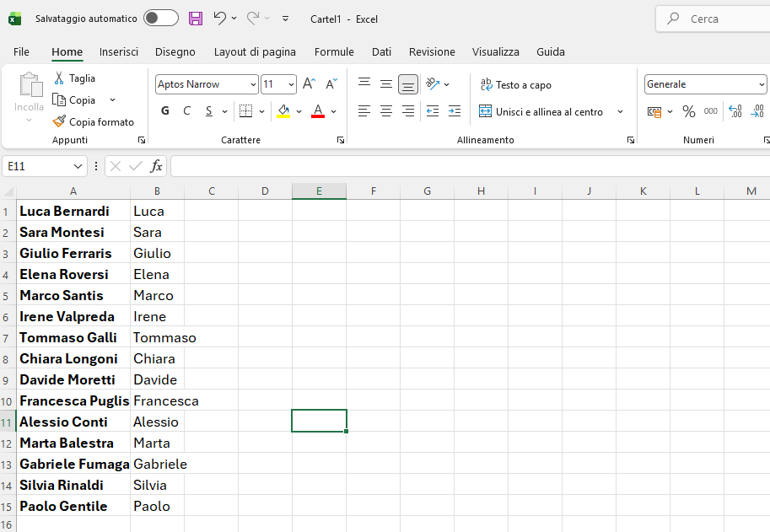This screenshot has height=532, width=770.
Task: Click the Save floppy disk icon
Action: (x=196, y=19)
